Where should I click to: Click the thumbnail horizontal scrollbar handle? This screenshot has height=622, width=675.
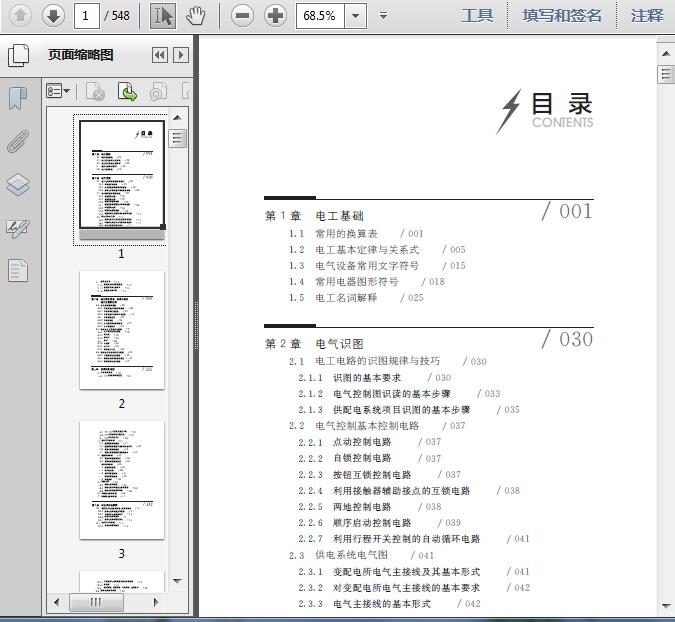pos(96,602)
